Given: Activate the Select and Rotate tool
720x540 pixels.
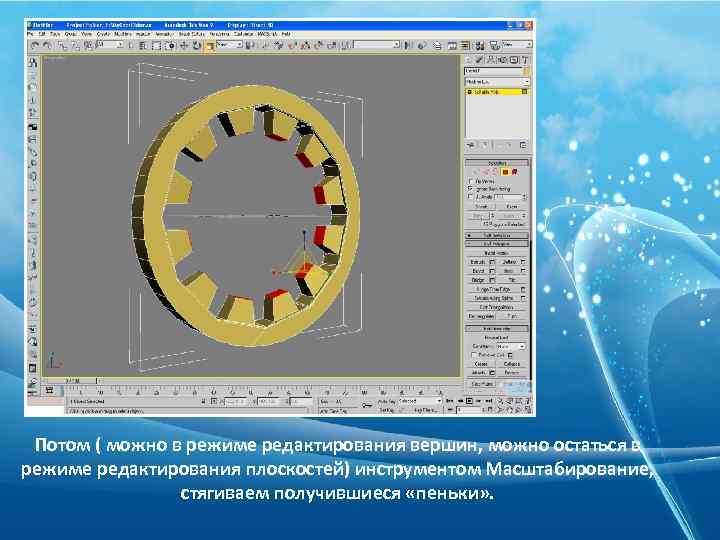Looking at the screenshot, I should click(x=197, y=45).
